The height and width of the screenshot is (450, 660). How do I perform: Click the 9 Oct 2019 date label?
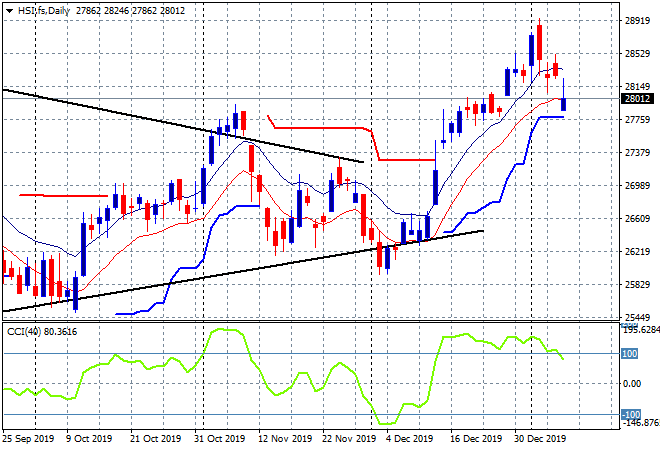click(x=89, y=439)
